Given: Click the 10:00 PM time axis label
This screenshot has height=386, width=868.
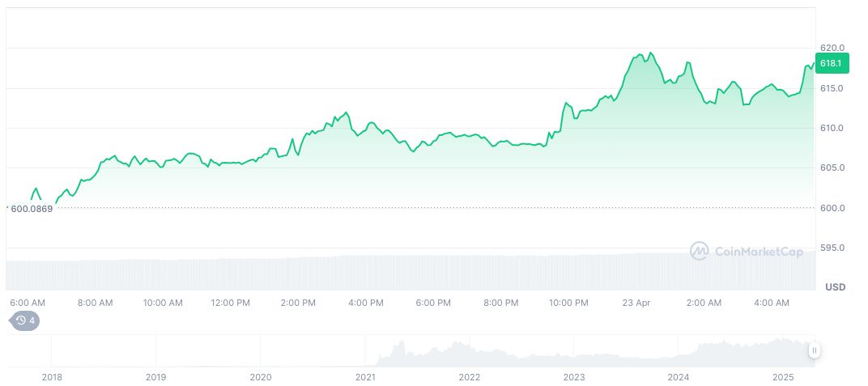Looking at the screenshot, I should point(568,303).
